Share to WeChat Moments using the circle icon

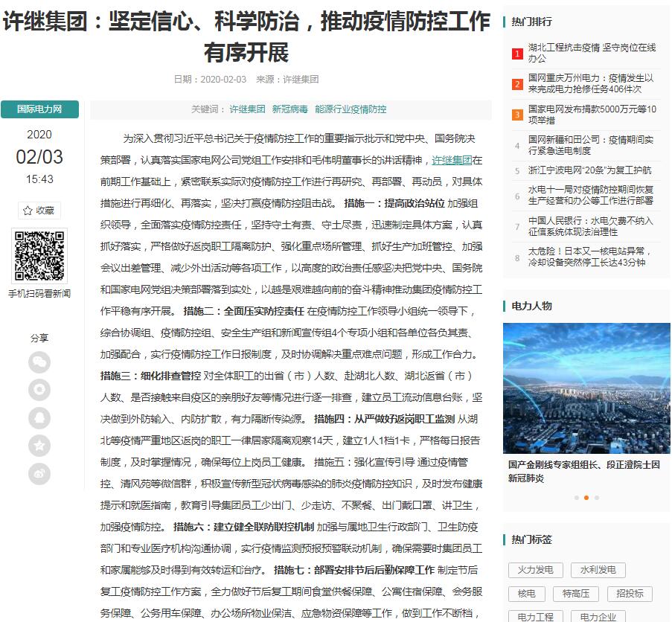click(x=39, y=390)
